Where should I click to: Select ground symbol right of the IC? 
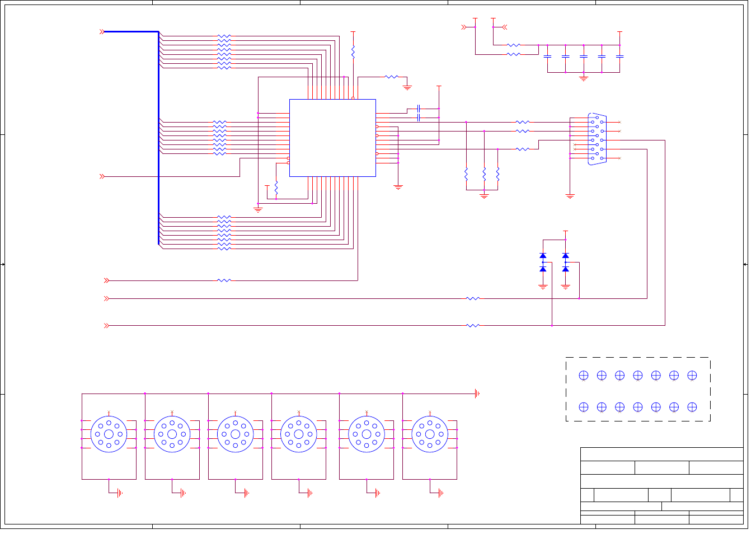click(398, 188)
